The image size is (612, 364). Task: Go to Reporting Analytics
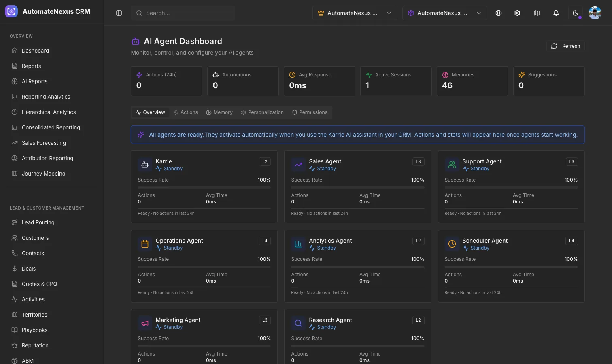pos(52,97)
